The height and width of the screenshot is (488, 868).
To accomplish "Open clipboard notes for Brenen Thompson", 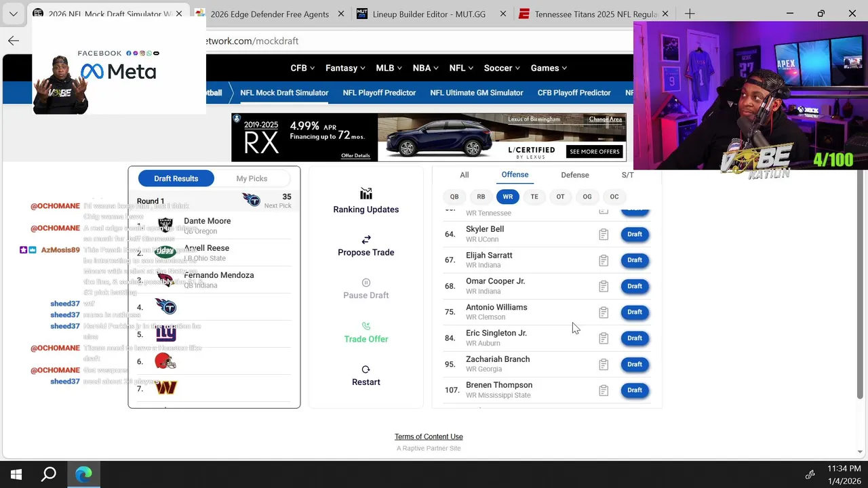I will [604, 390].
